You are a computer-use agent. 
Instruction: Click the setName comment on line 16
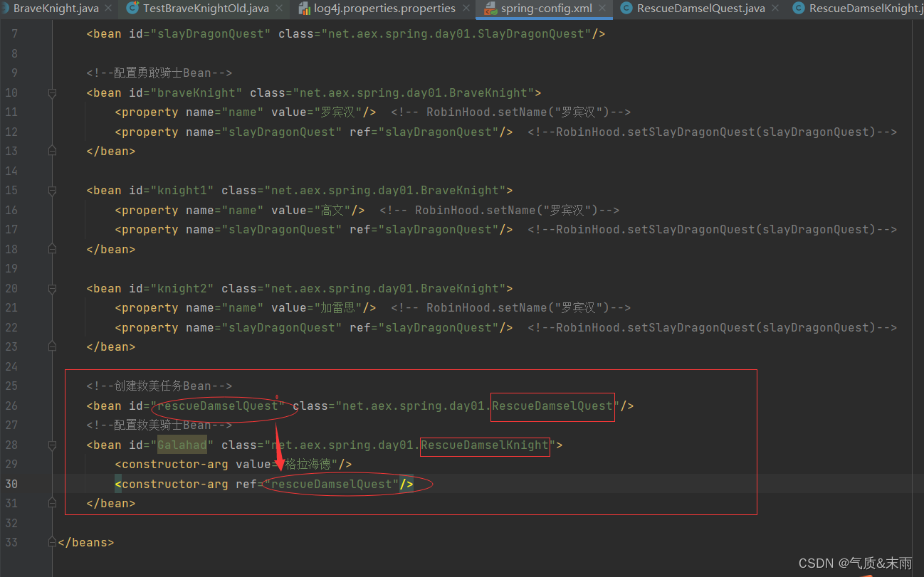click(x=499, y=210)
